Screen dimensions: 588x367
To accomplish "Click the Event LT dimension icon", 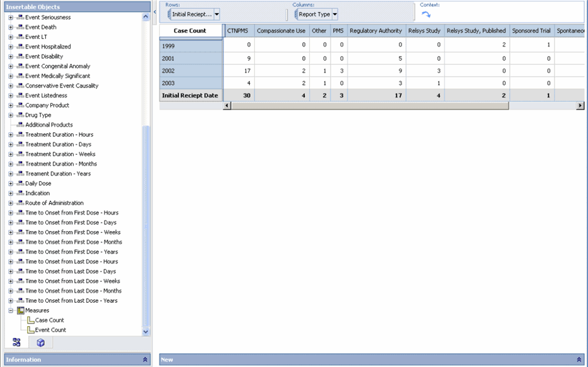I will click(20, 37).
